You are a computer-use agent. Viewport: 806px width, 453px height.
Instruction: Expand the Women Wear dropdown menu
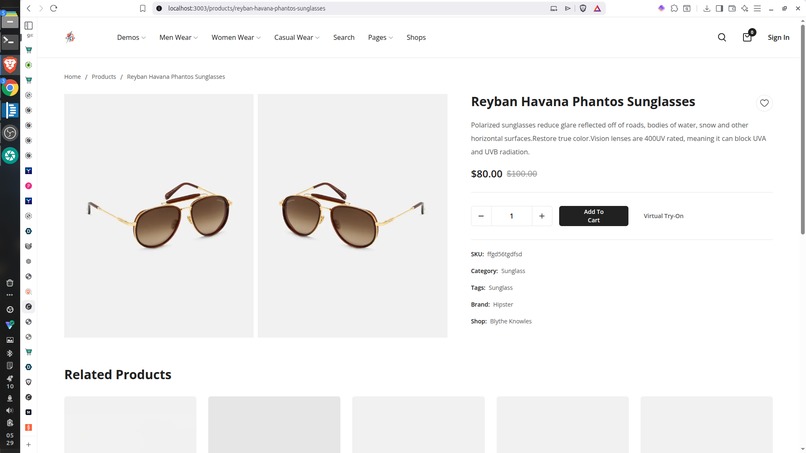(x=236, y=38)
